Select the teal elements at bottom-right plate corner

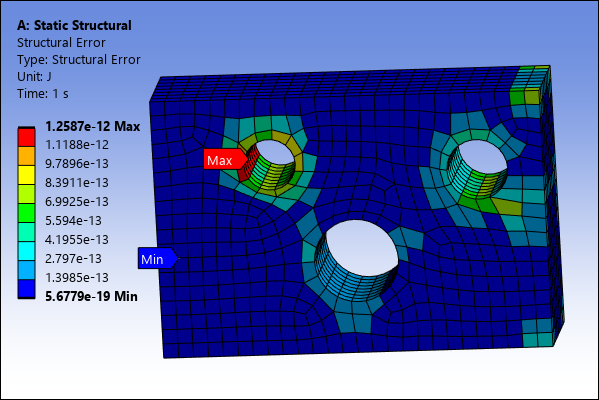point(537,333)
